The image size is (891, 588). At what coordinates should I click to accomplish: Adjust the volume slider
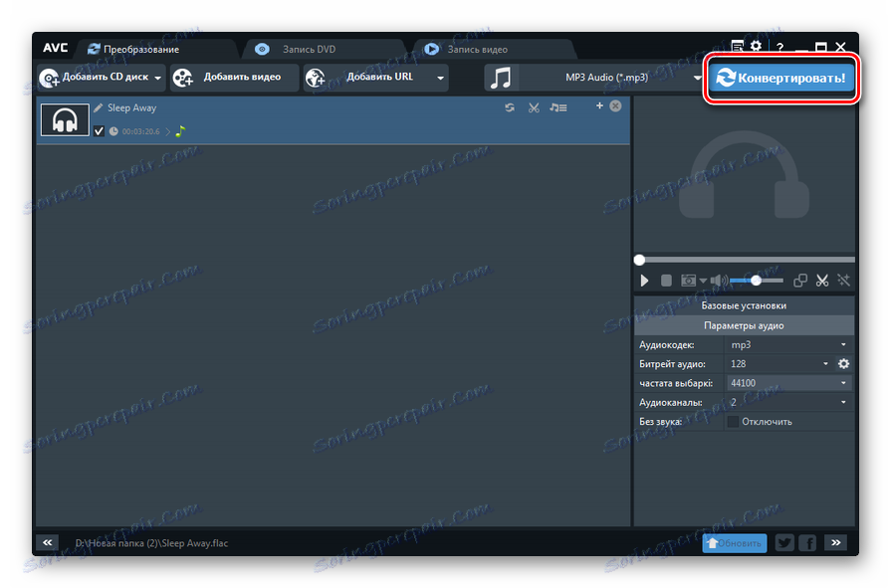click(757, 281)
